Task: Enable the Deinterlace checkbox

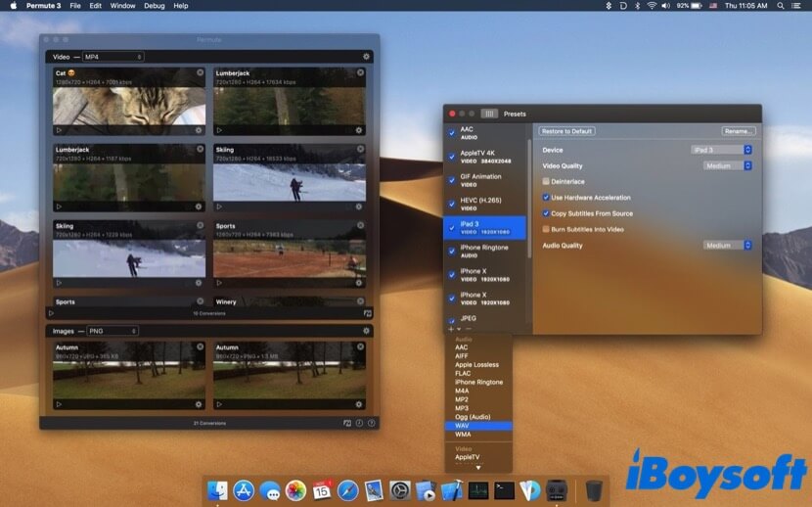Action: coord(546,181)
